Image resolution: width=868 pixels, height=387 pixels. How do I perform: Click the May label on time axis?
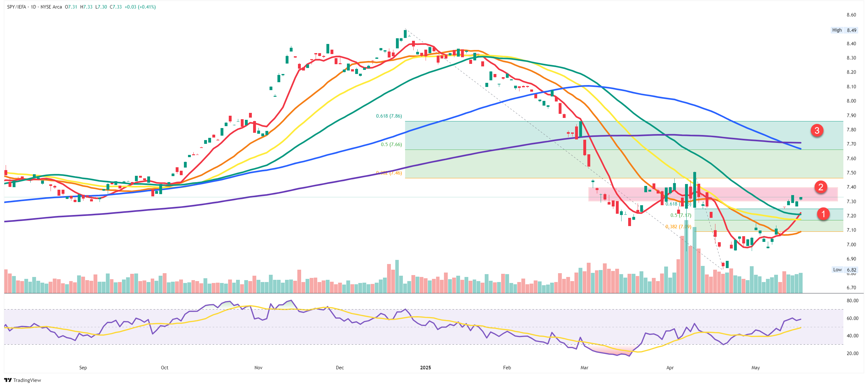[755, 367]
